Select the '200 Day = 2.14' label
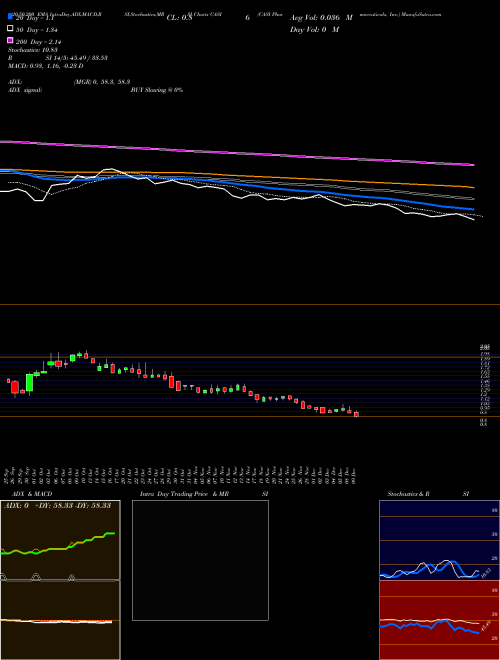 38,42
